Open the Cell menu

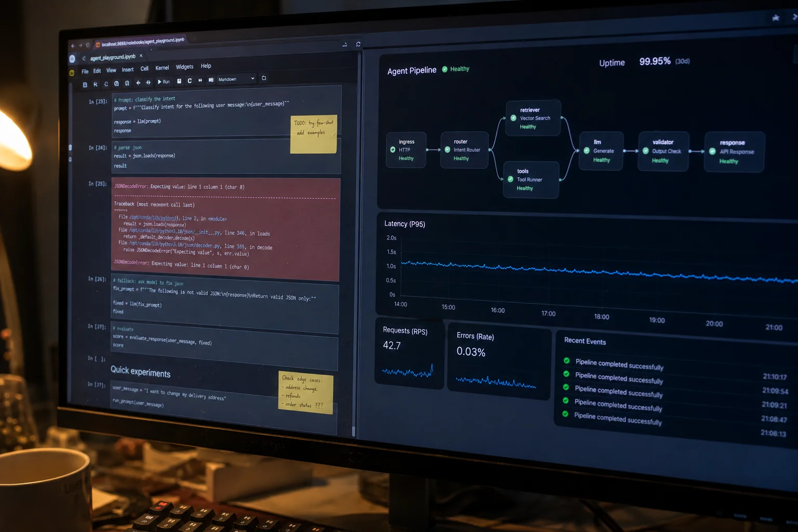pyautogui.click(x=144, y=68)
